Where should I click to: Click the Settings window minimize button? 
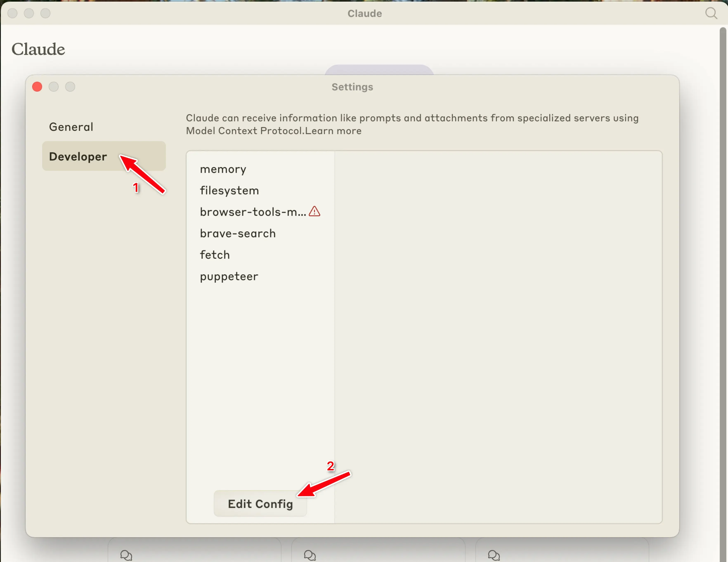pyautogui.click(x=54, y=87)
